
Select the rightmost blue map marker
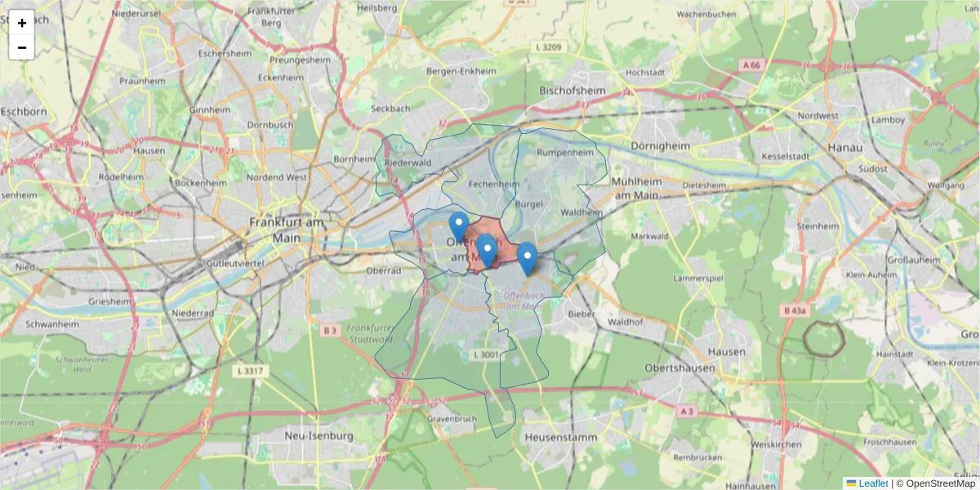click(528, 258)
